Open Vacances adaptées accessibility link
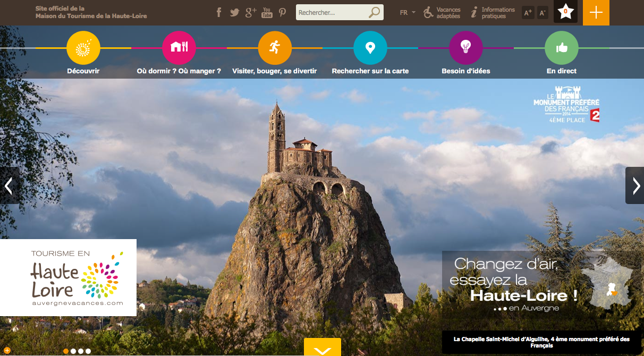 coord(442,13)
